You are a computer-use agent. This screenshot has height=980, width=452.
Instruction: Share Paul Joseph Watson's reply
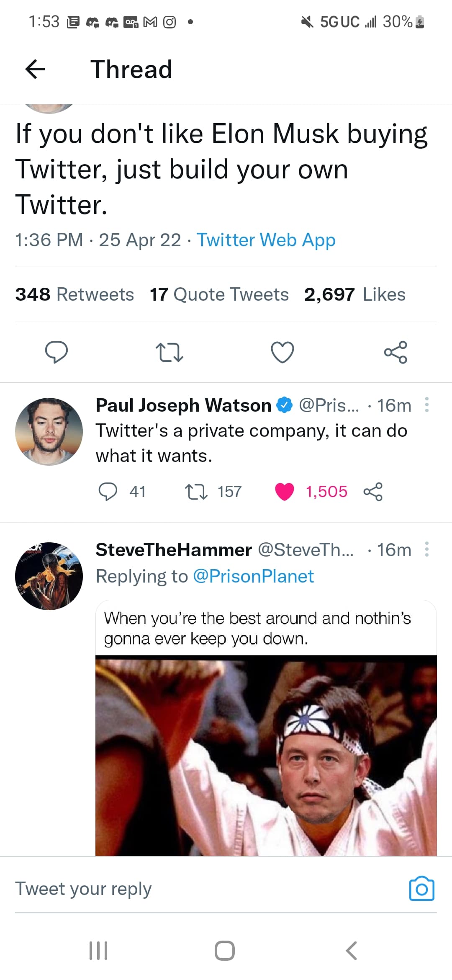pos(373,492)
